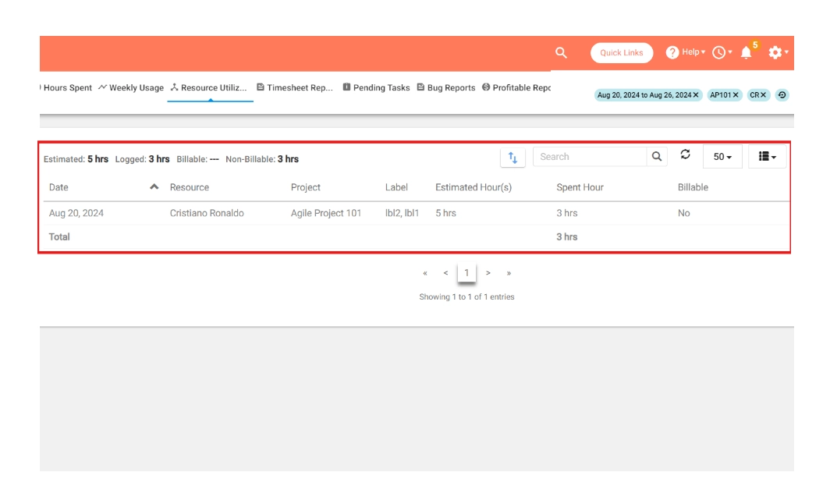Remove the CR filter chip
Screen dimensions: 830x504
(764, 95)
